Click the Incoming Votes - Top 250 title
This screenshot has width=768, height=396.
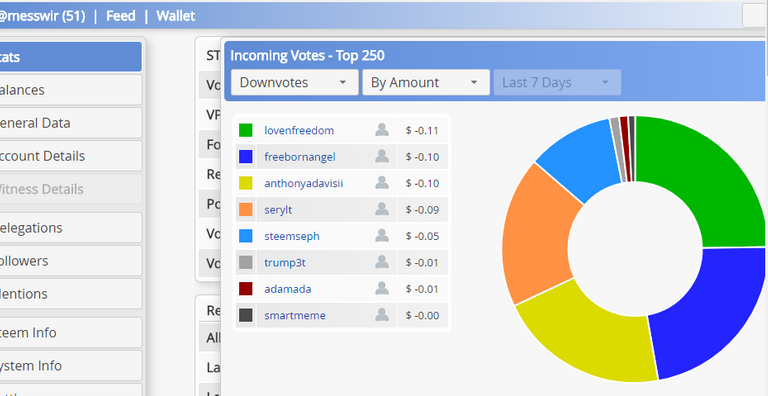(x=308, y=55)
